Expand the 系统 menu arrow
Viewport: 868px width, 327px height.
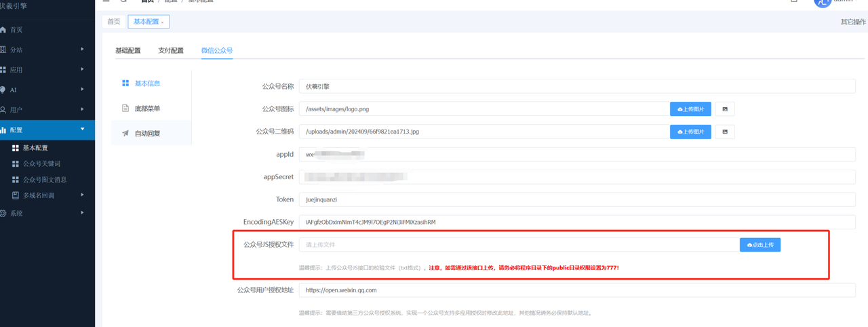[x=83, y=213]
